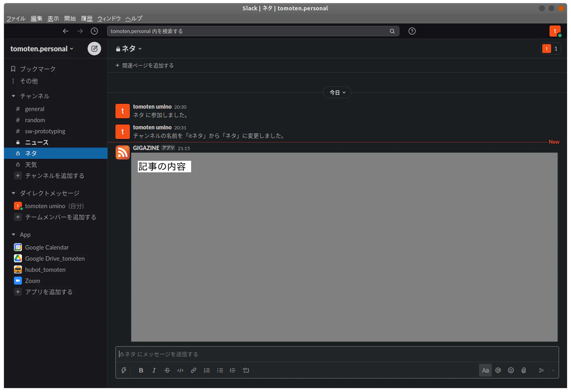This screenshot has width=571, height=392.
Task: Click the GIGAZINE RSS avatar icon
Action: pos(123,152)
